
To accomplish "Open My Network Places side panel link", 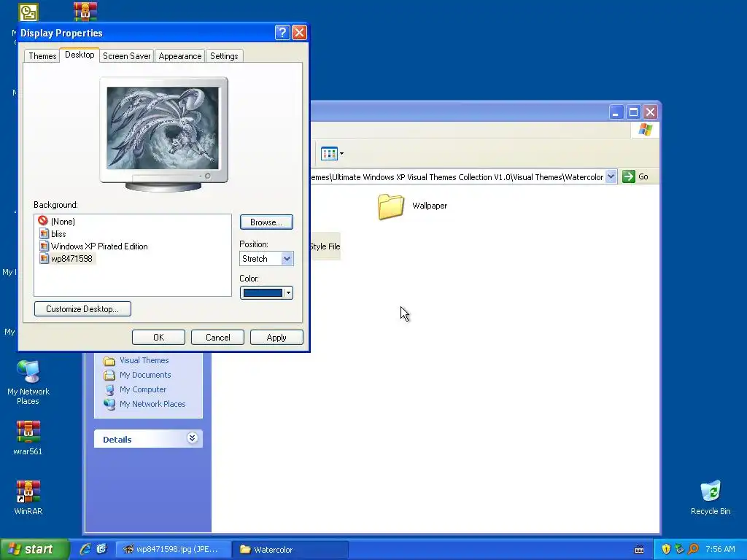I will pyautogui.click(x=152, y=404).
